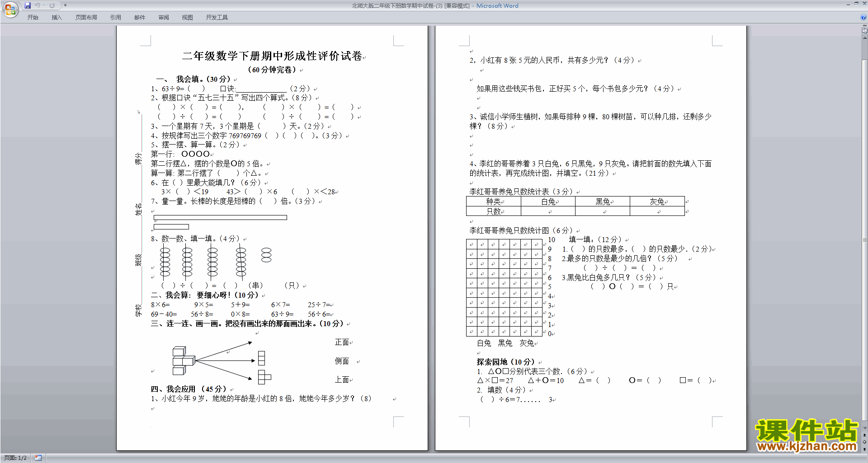
Task: Open the Office button menu
Action: point(10,9)
